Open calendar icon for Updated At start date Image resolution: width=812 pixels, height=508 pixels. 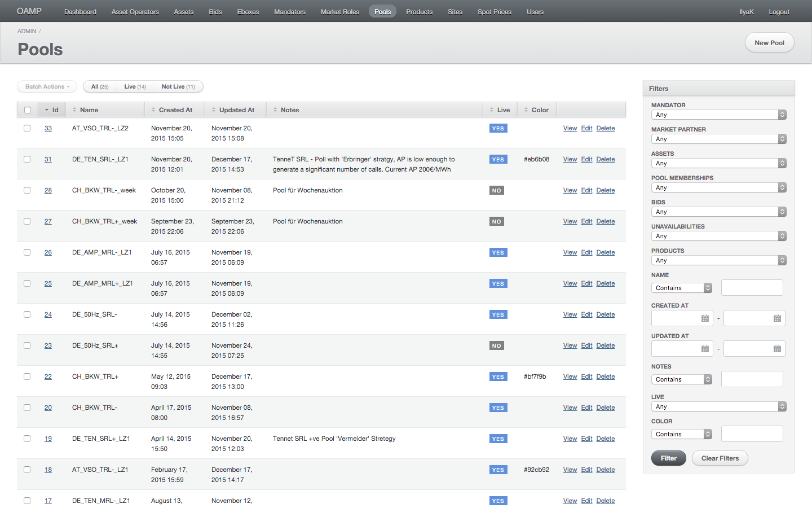tap(704, 349)
